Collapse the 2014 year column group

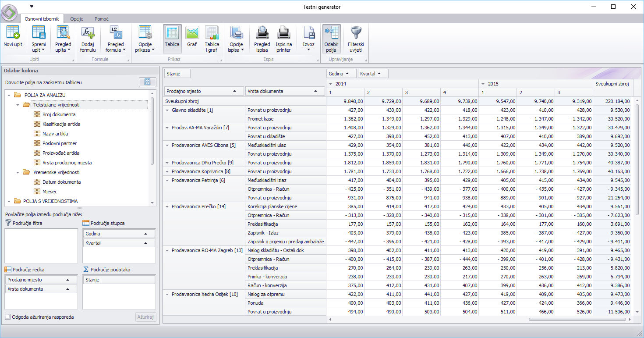pyautogui.click(x=330, y=83)
